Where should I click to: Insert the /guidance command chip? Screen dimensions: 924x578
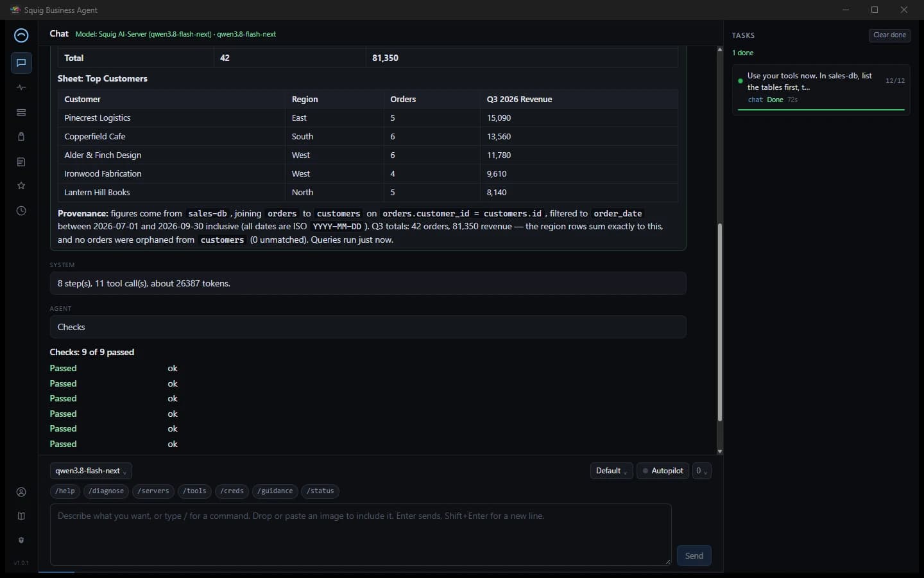[x=275, y=491]
